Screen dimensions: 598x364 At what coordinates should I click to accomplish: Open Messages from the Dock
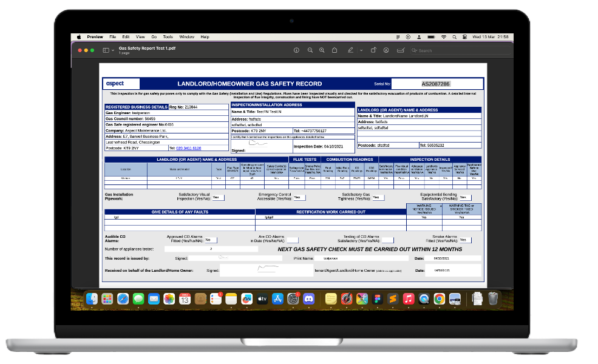138,299
